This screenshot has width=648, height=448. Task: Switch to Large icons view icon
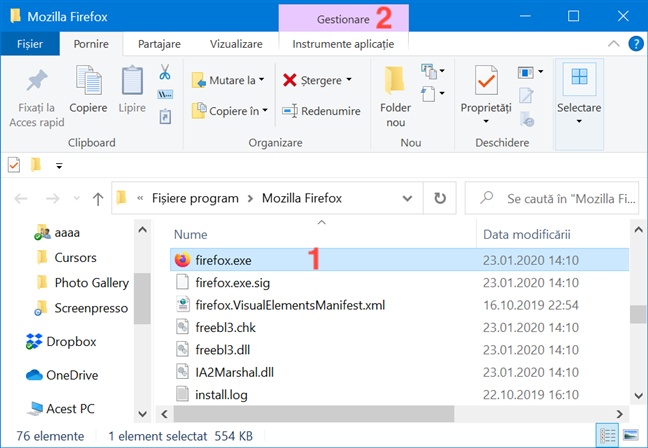coord(631,435)
